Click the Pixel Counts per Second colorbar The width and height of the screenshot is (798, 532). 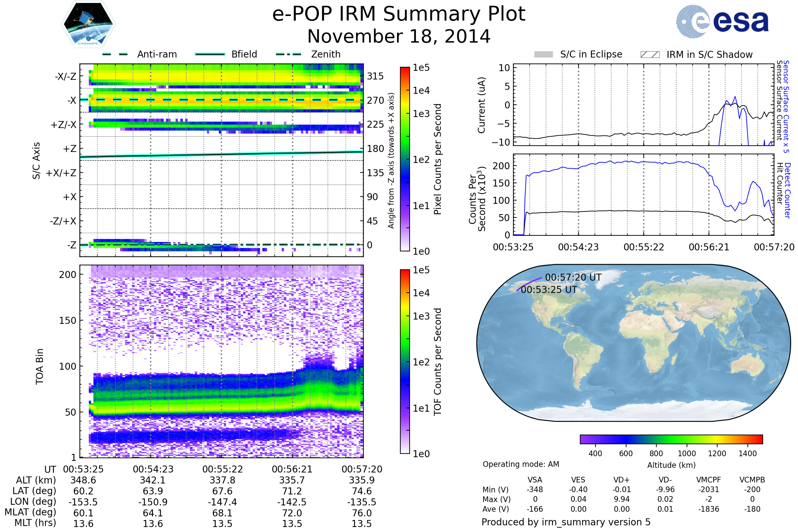tap(405, 159)
